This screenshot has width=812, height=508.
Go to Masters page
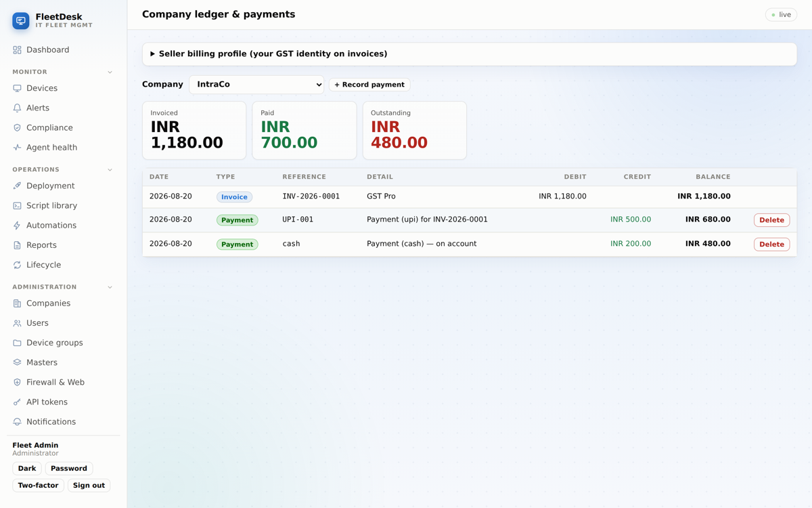point(64,362)
